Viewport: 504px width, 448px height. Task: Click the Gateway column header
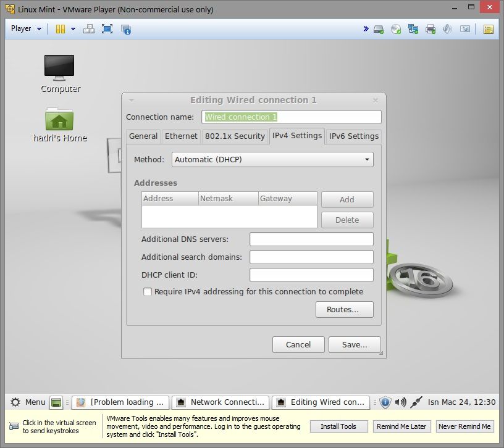click(288, 199)
